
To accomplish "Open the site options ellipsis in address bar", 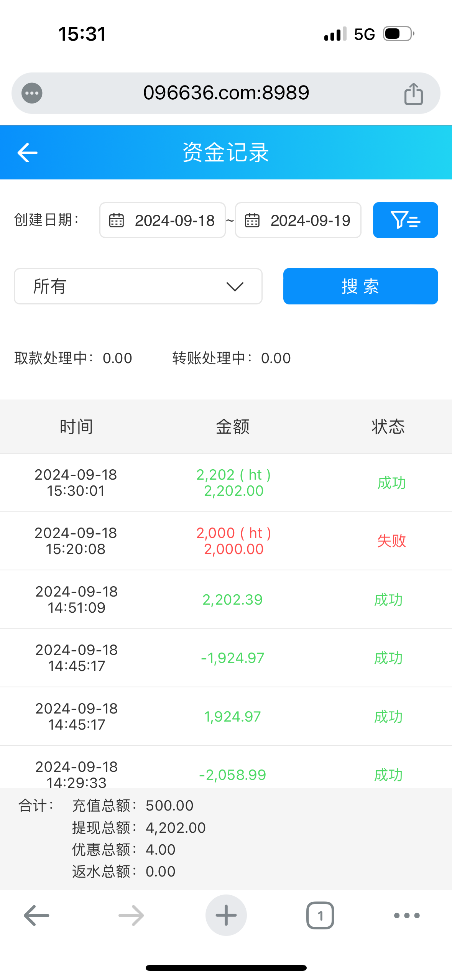I will point(32,93).
